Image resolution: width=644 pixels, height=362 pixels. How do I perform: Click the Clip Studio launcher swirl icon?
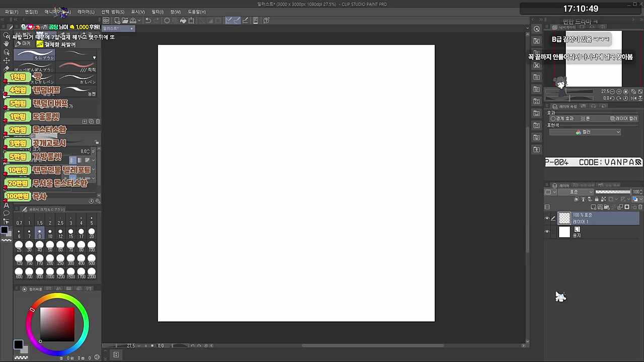tap(106, 21)
